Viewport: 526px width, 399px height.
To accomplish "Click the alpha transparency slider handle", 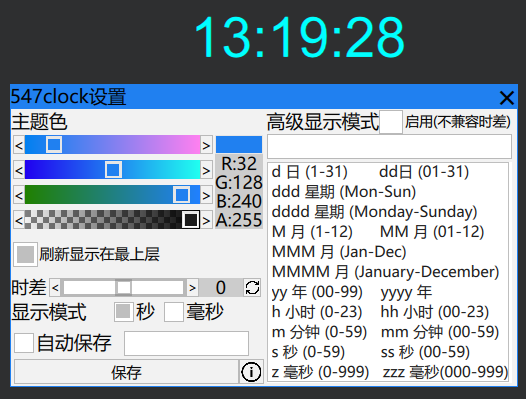I will tap(191, 220).
